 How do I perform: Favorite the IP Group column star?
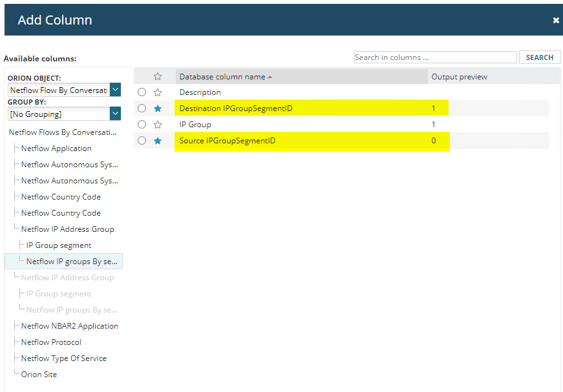(x=158, y=125)
